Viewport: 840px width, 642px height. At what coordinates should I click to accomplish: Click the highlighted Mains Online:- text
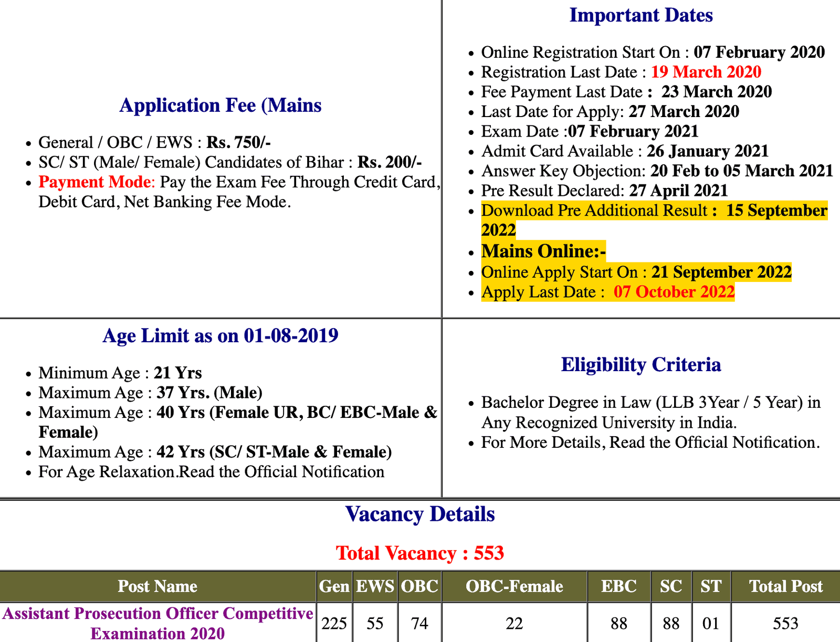543,251
